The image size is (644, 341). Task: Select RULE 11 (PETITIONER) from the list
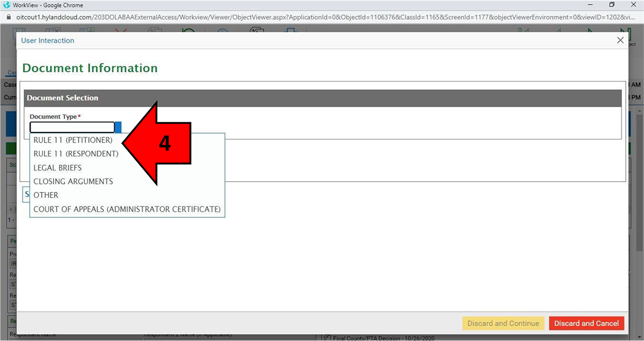coord(73,140)
